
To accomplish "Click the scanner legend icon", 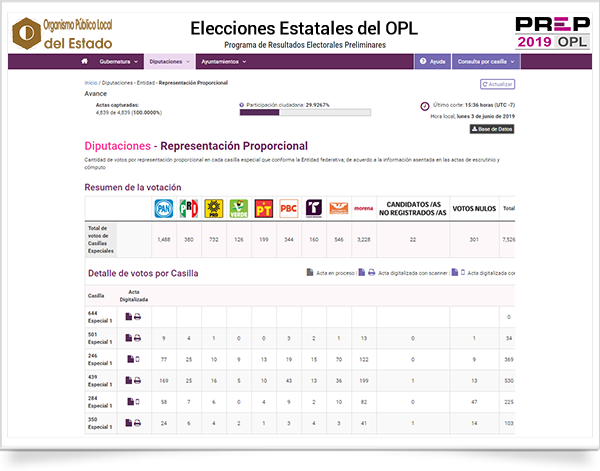I will (372, 272).
